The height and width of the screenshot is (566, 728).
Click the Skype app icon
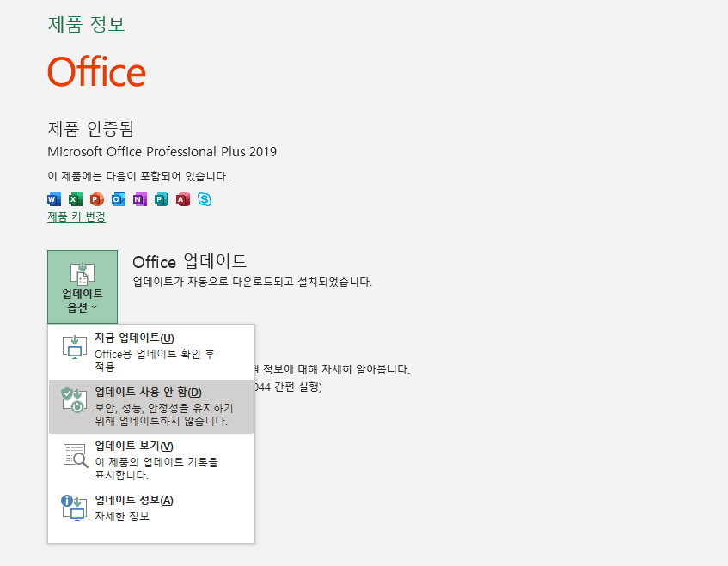[x=205, y=199]
